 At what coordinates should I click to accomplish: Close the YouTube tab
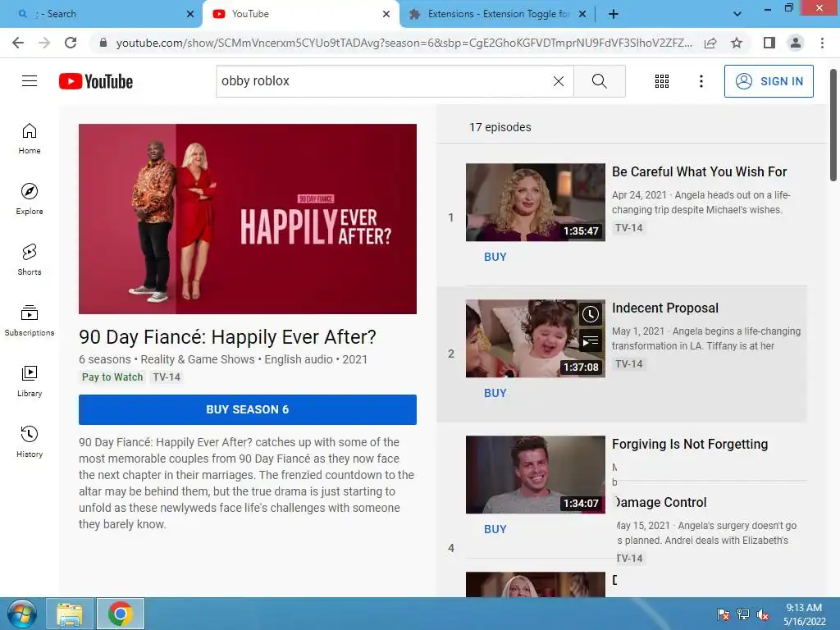point(386,14)
